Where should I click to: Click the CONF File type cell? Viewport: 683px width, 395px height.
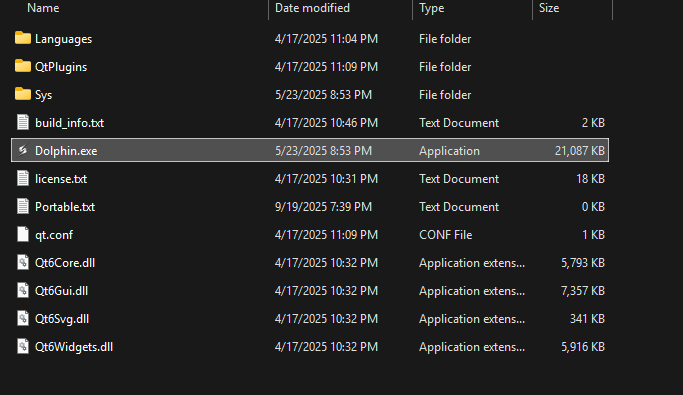[446, 235]
